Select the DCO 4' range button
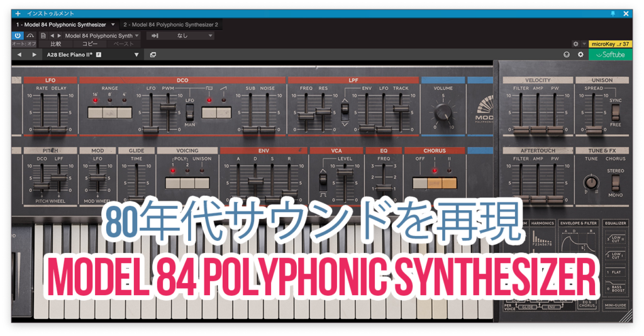644x336 pixels. click(x=125, y=113)
